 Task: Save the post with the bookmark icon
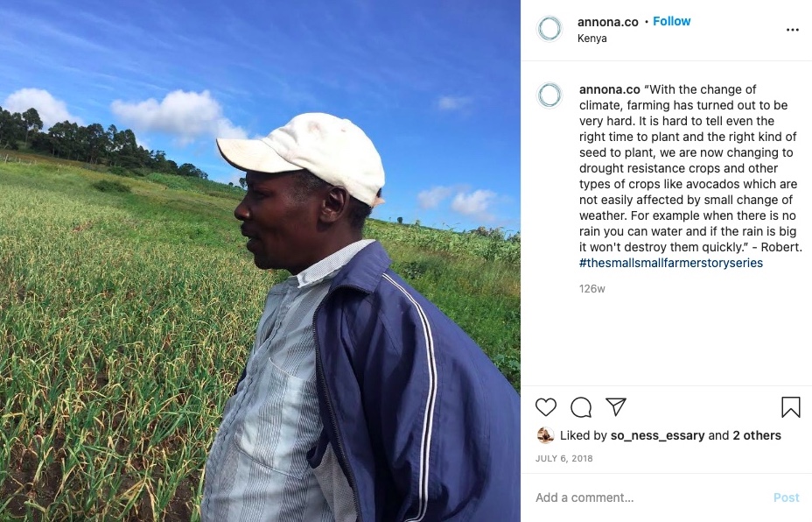point(791,407)
